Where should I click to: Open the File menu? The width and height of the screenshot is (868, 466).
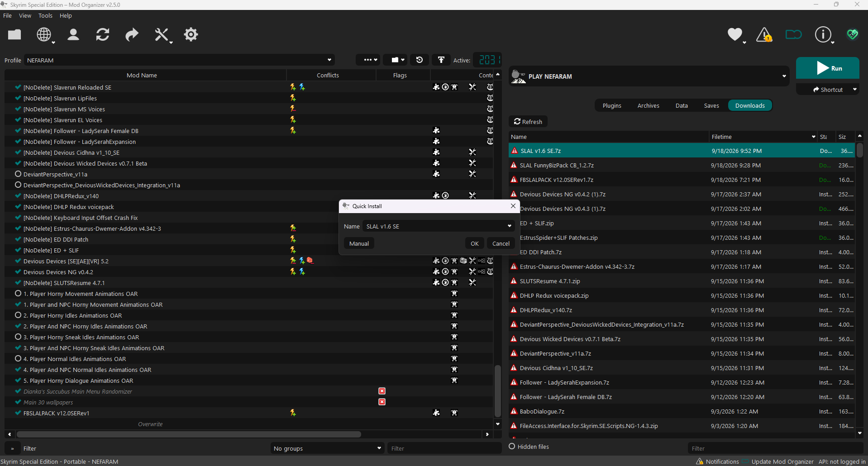tap(7, 15)
